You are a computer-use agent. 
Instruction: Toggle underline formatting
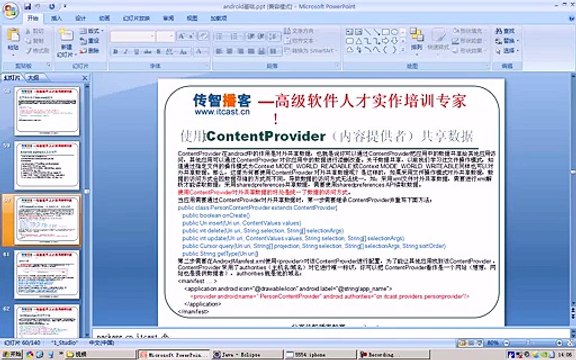tap(136, 51)
